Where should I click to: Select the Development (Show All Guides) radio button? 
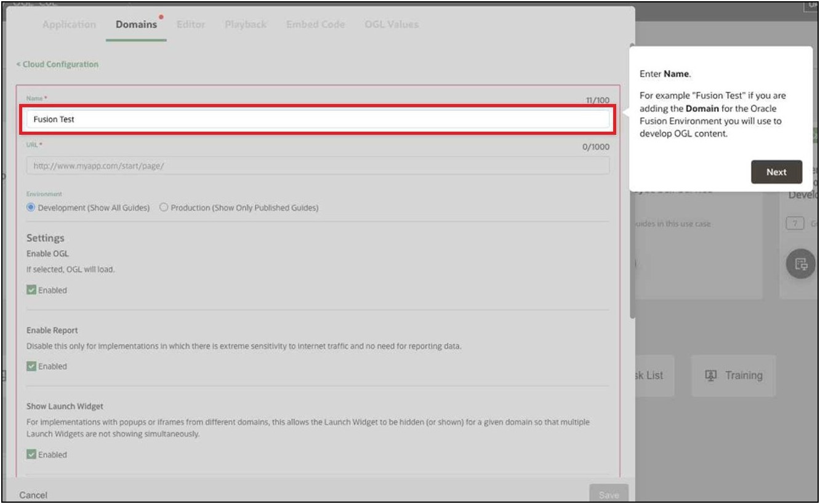(31, 208)
